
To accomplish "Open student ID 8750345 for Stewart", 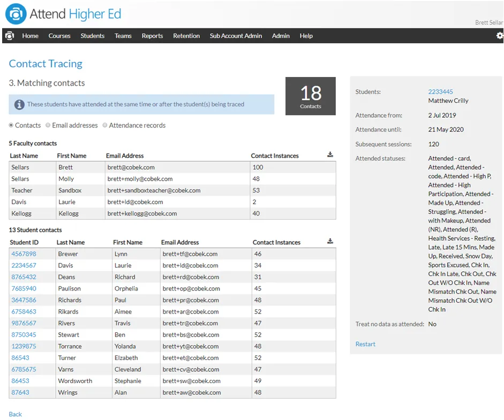I will (24, 335).
